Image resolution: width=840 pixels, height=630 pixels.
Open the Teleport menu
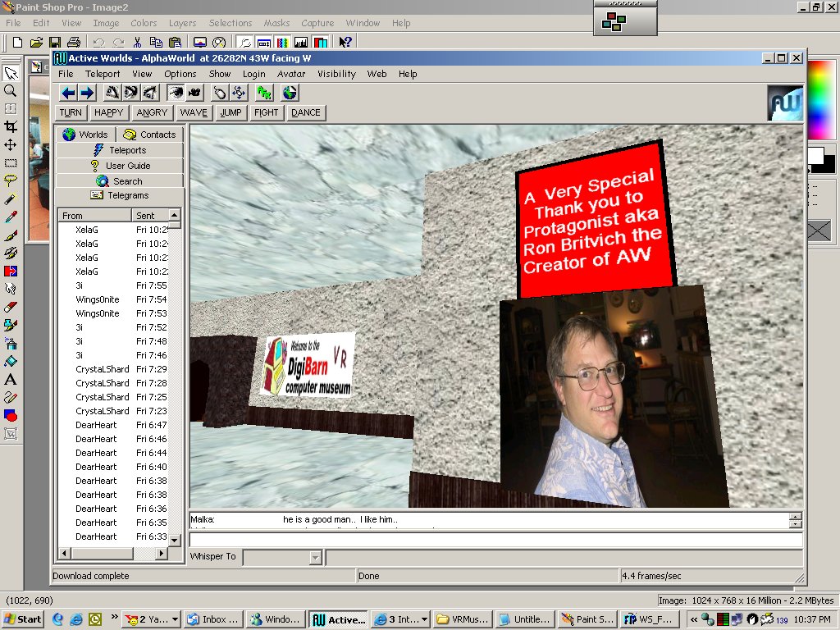click(103, 74)
